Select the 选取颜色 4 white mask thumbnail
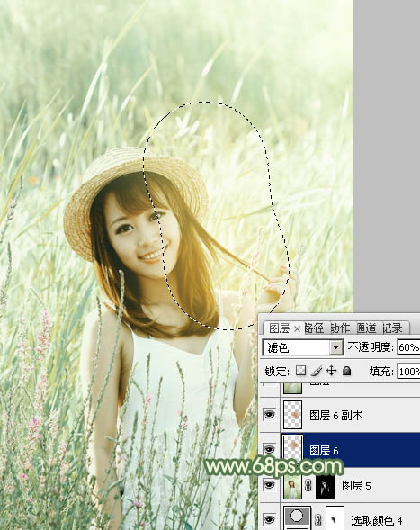420x530 pixels. pos(335,517)
